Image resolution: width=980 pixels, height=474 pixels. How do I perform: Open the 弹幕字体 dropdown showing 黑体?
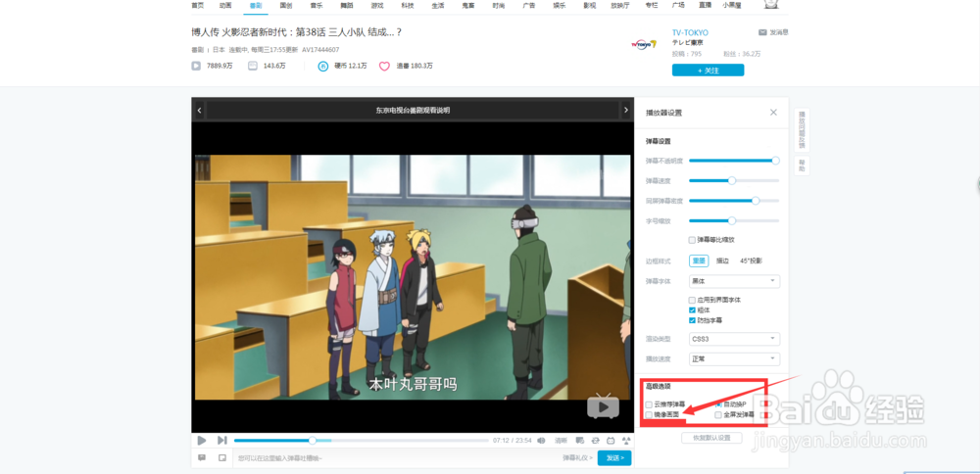(x=734, y=281)
